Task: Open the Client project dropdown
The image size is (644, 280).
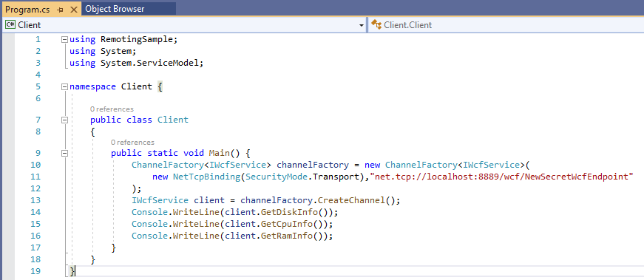Action: tap(361, 25)
